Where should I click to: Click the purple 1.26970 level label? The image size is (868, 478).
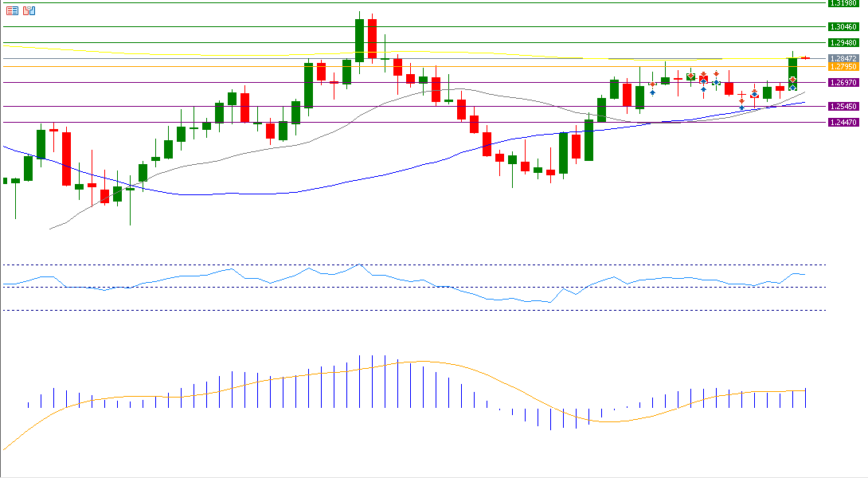point(843,82)
